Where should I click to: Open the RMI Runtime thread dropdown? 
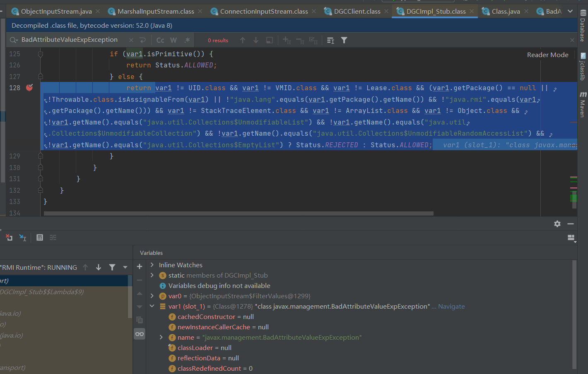coord(125,267)
